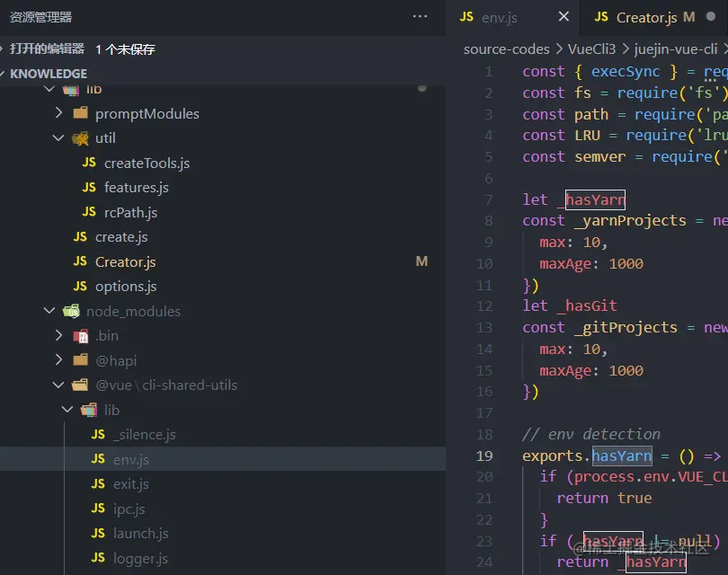
Task: Click JS icon beside ipc.js
Action: 98,509
